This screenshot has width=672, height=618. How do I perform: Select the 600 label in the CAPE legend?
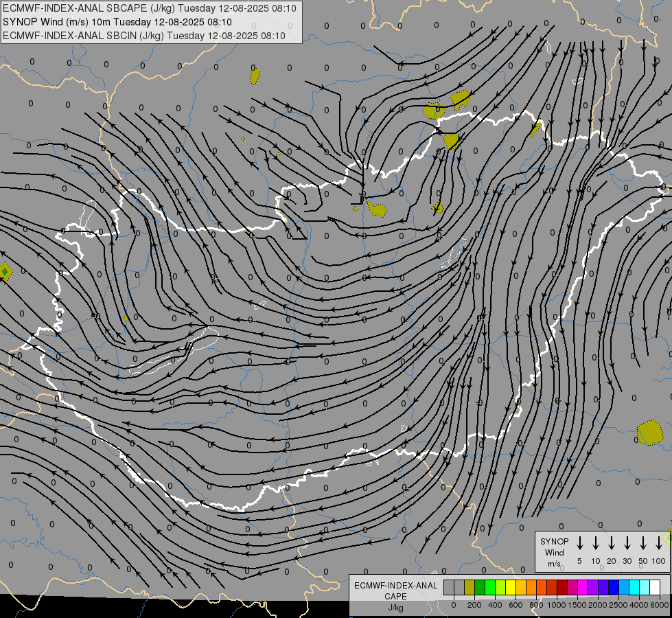coord(515,605)
